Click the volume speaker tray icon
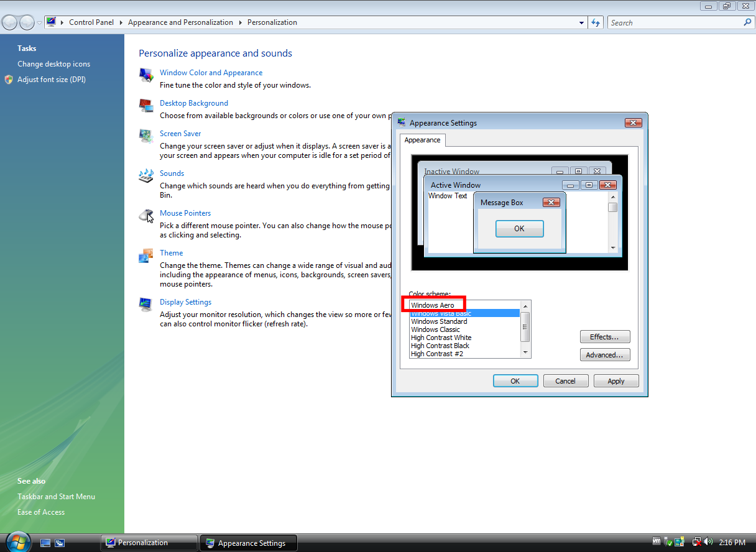756x552 pixels. click(x=708, y=542)
